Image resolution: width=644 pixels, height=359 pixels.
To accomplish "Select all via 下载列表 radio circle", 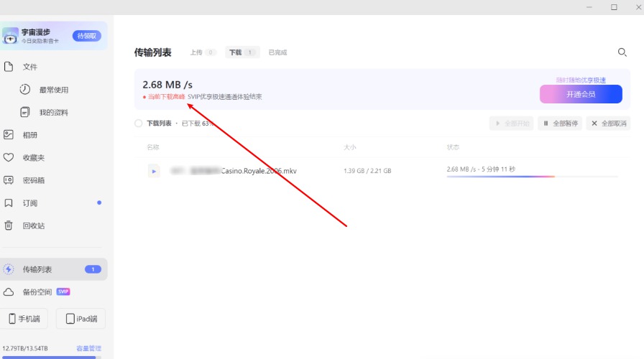I will pos(138,123).
